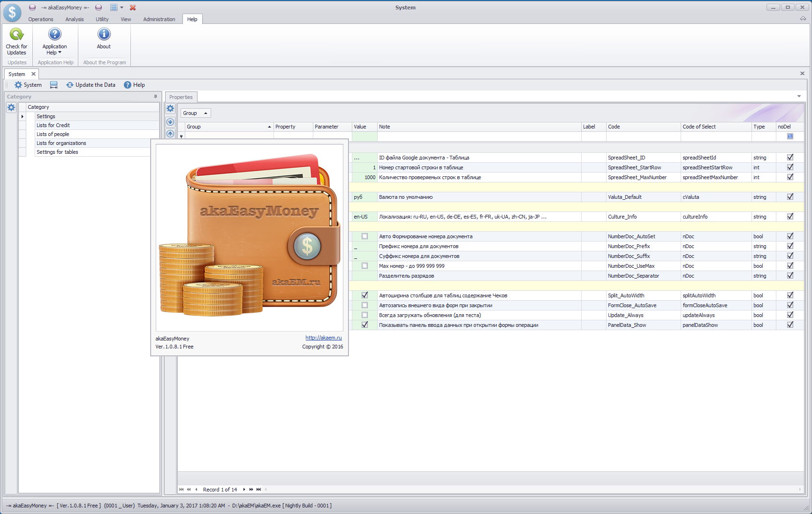The width and height of the screenshot is (812, 514).
Task: Go to previous record in navigator
Action: (196, 490)
